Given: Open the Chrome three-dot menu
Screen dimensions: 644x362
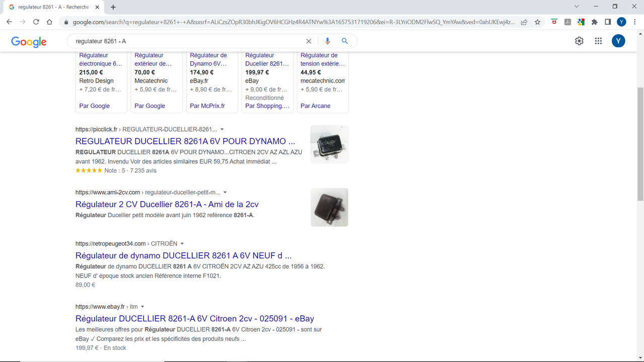Looking at the screenshot, I should (x=635, y=22).
